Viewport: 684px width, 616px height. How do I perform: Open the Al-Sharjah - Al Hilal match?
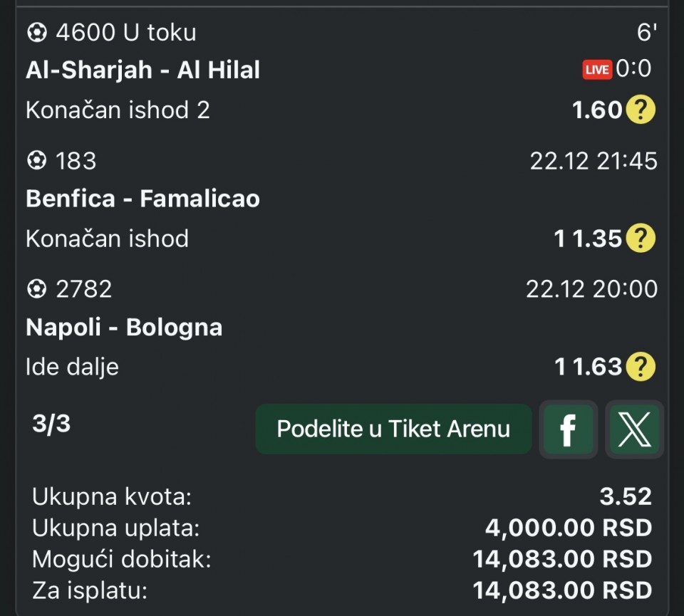click(142, 70)
